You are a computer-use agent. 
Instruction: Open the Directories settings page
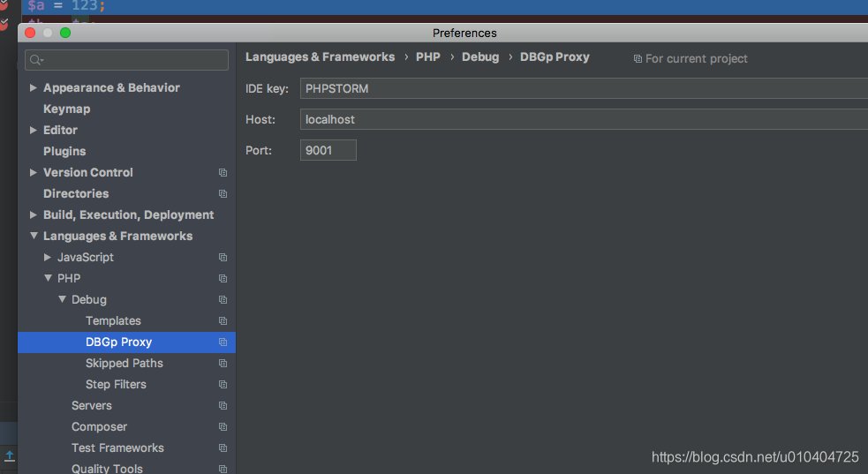(76, 193)
